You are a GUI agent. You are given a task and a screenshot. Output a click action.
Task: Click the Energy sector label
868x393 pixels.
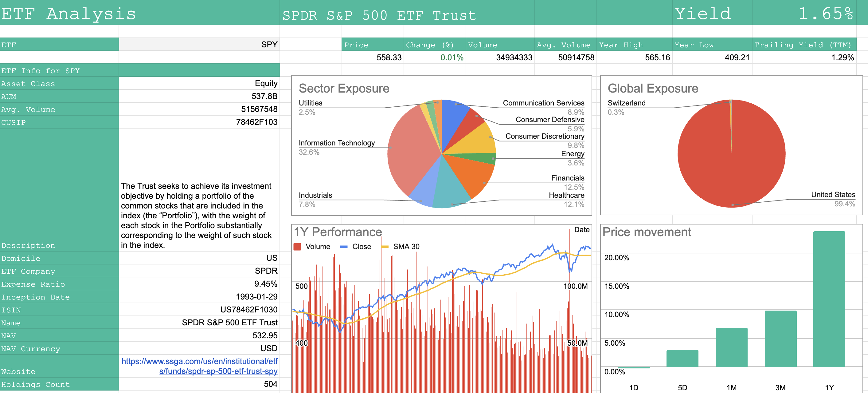(573, 154)
